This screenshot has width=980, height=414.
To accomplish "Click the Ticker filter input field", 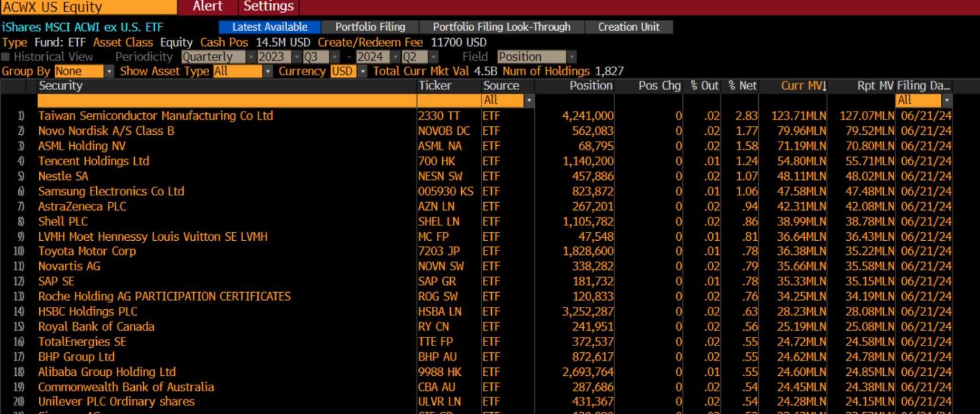I will pyautogui.click(x=449, y=100).
